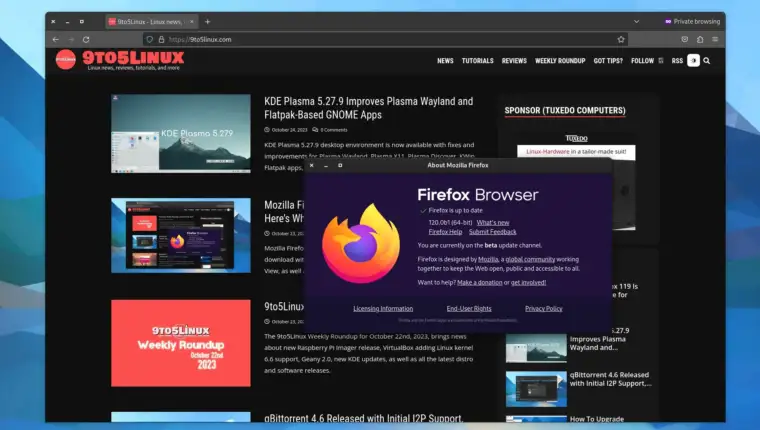This screenshot has height=430, width=760.
Task: Close the About Mozilla Firefox dialog
Action: pyautogui.click(x=312, y=165)
